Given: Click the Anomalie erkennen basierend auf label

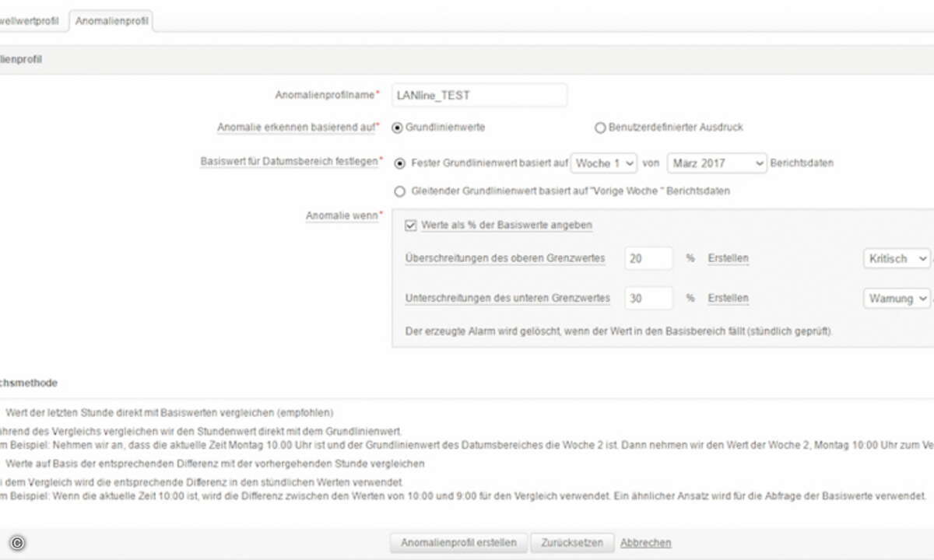Looking at the screenshot, I should (298, 127).
